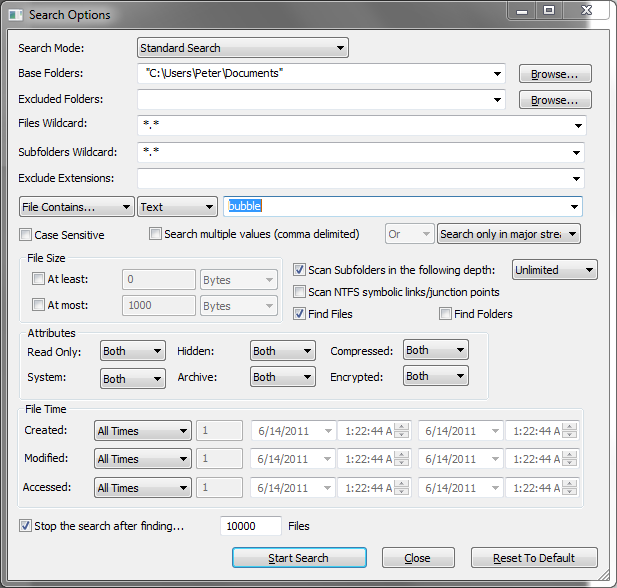Viewport: 617px width, 588px height.
Task: Open the Accessed All Times dropdown
Action: click(143, 488)
